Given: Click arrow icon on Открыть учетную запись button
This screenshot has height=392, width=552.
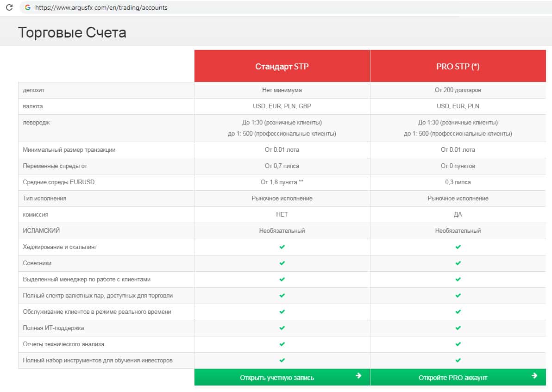Looking at the screenshot, I should [358, 376].
